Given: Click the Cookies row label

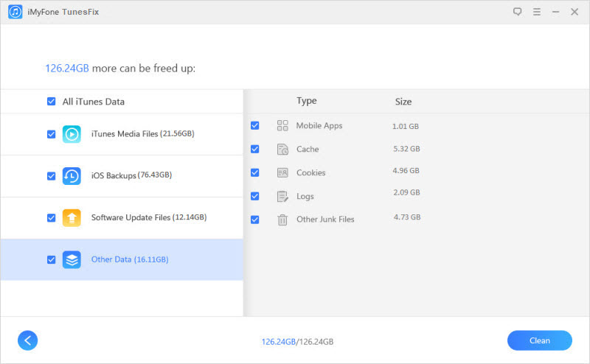Looking at the screenshot, I should [x=310, y=172].
